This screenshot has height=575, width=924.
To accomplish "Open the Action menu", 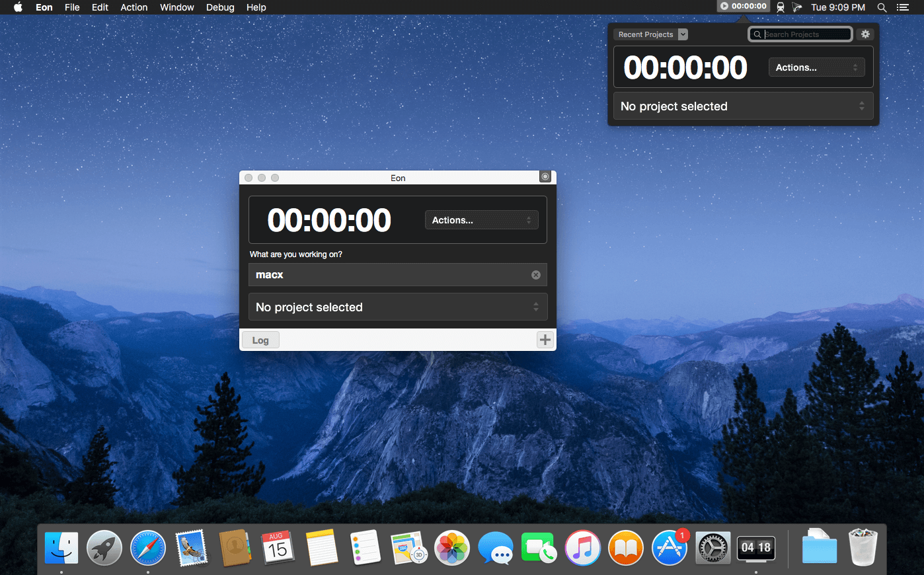I will coord(134,7).
